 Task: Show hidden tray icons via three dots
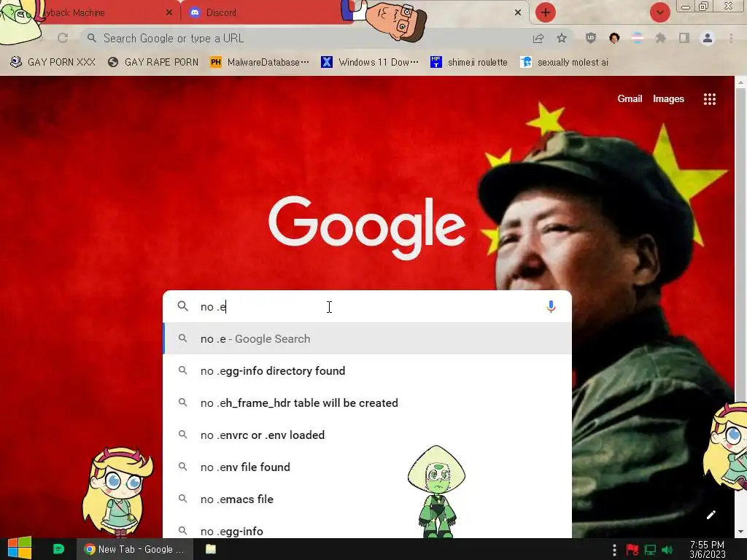click(x=614, y=550)
